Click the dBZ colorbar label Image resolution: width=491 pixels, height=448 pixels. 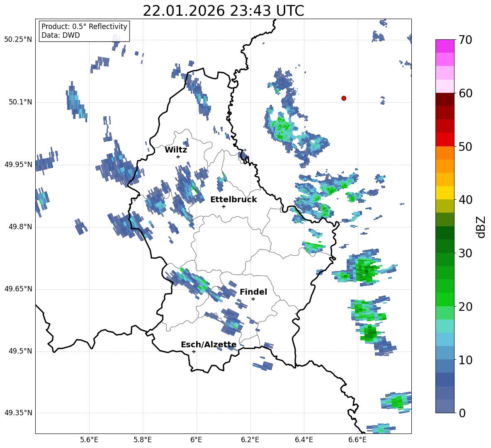[481, 227]
